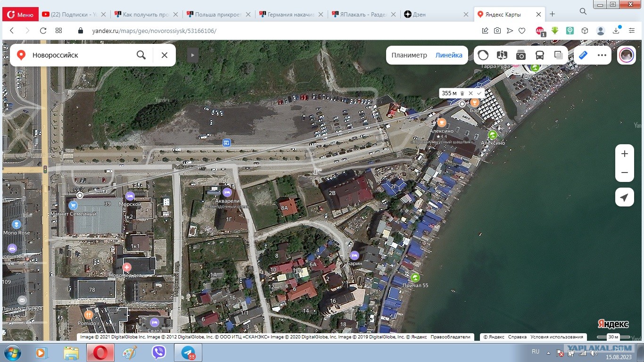Open the Opera Меню button
The height and width of the screenshot is (362, 644).
pyautogui.click(x=20, y=15)
